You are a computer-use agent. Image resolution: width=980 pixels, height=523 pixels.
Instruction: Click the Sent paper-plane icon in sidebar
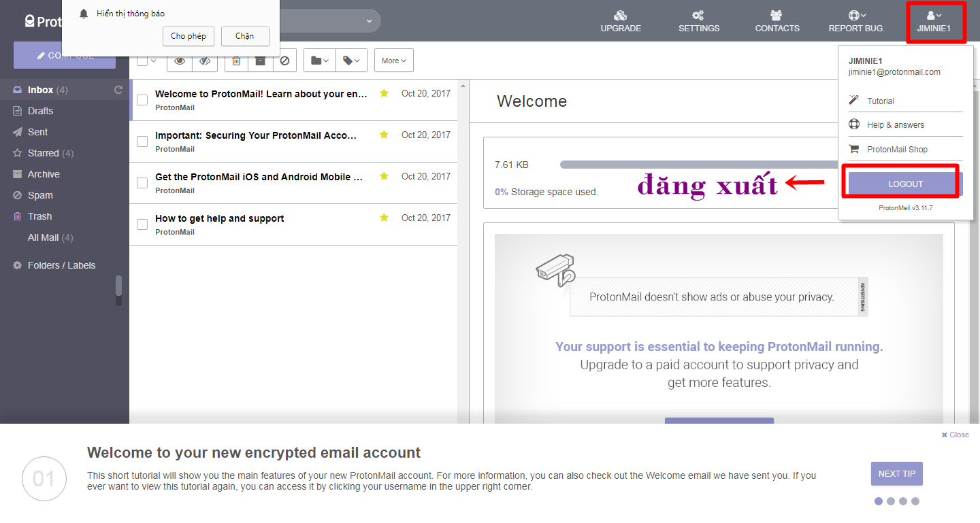tap(18, 132)
